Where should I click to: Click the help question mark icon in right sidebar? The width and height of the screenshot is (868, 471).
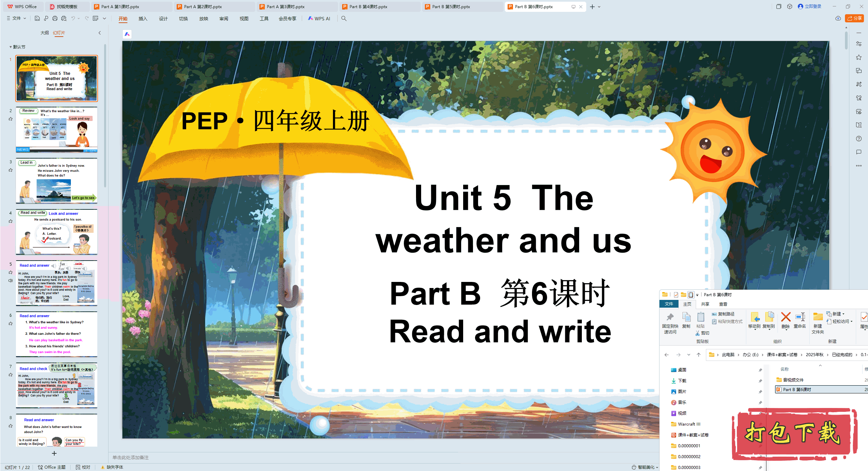pos(859,139)
